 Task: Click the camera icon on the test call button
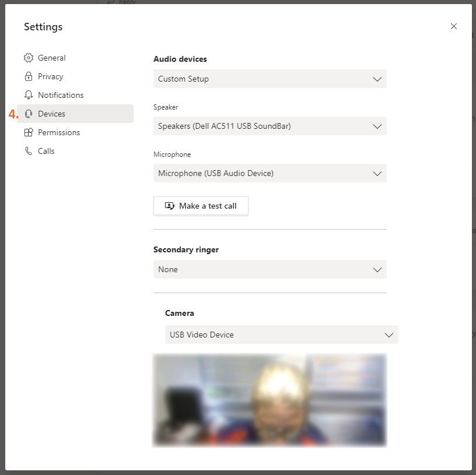point(170,206)
